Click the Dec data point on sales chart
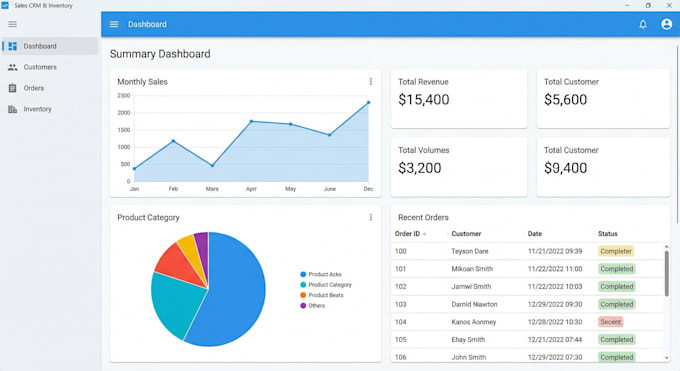Viewport: 680px width, 371px height. click(369, 103)
